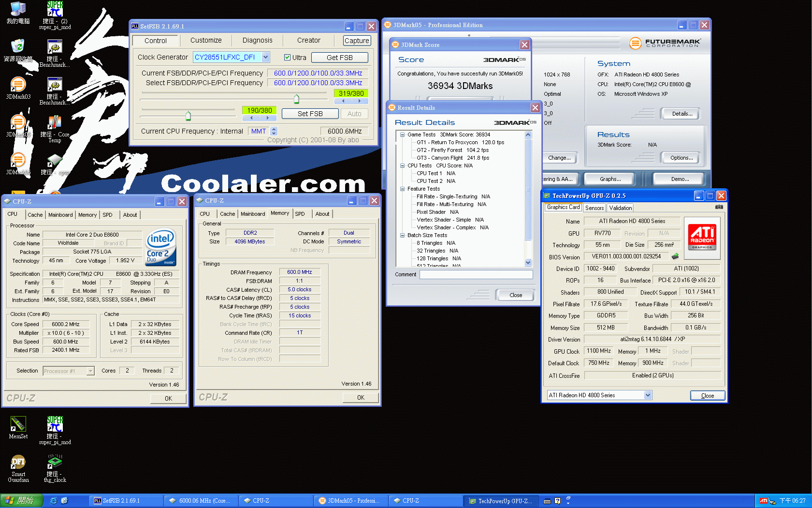Click the Comment input field
812x508 pixels.
[476, 274]
